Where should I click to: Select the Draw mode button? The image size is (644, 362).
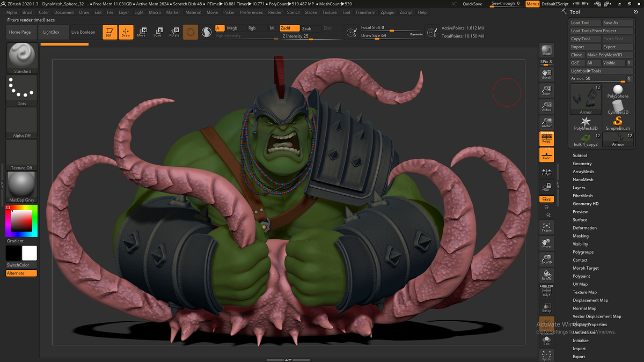126,32
